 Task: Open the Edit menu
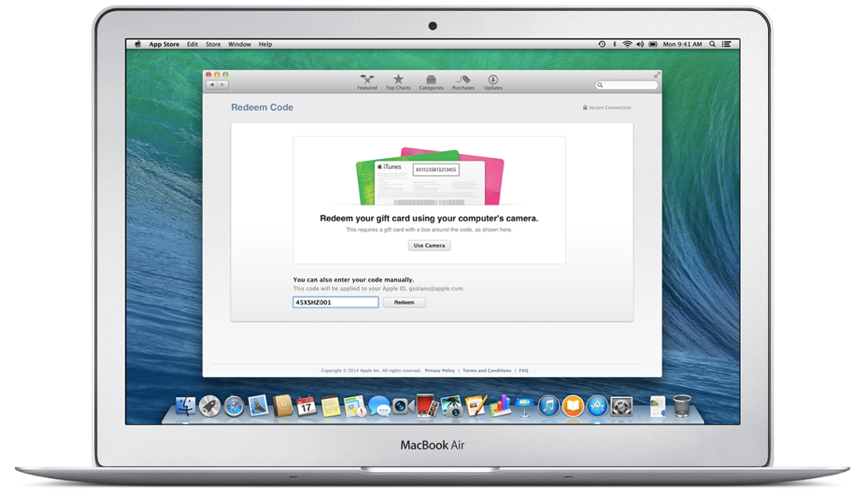point(192,44)
